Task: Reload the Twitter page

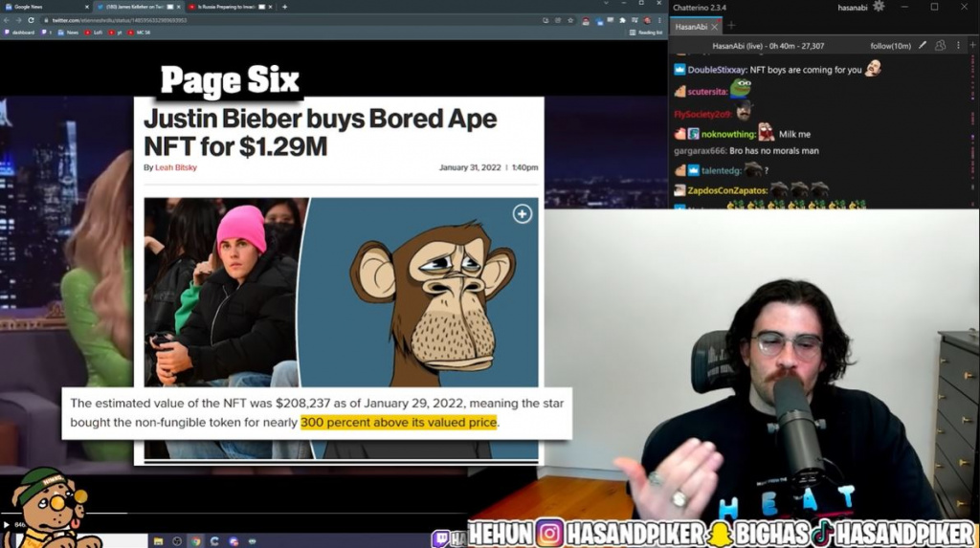Action: (x=31, y=20)
